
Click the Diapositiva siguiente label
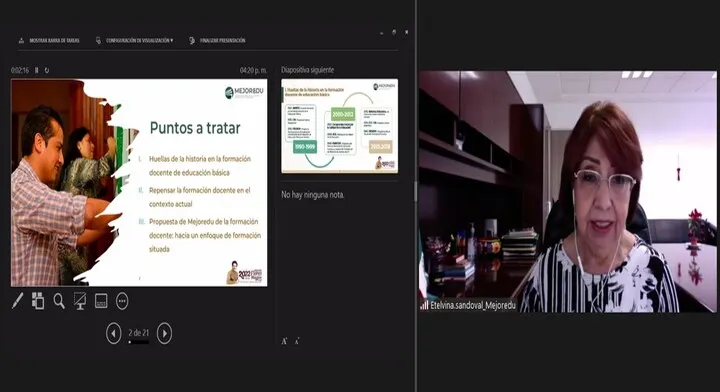pos(307,70)
